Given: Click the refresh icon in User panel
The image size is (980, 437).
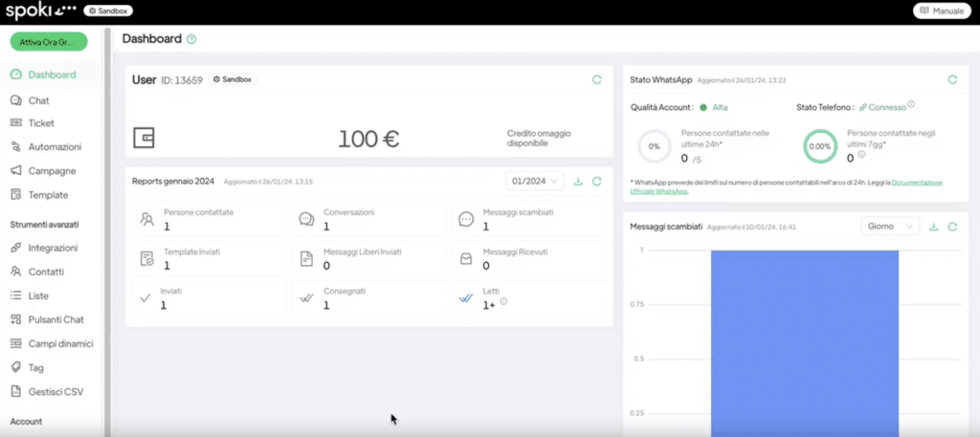Looking at the screenshot, I should (x=596, y=80).
